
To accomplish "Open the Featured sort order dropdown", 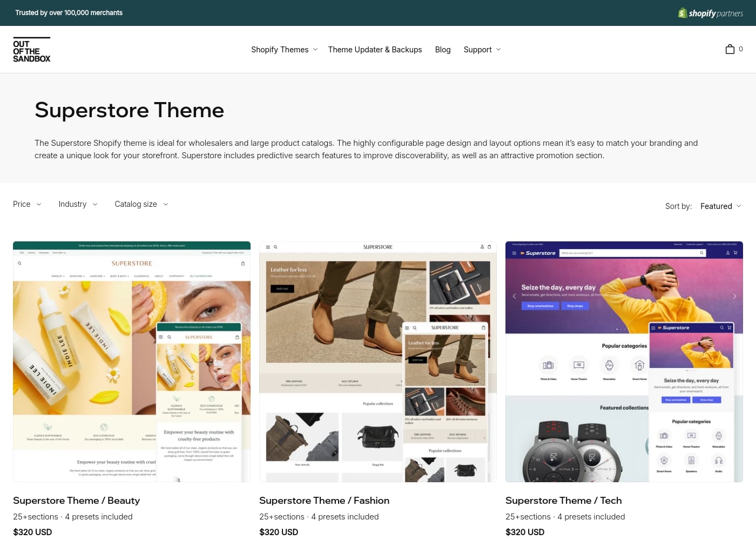I will point(720,206).
